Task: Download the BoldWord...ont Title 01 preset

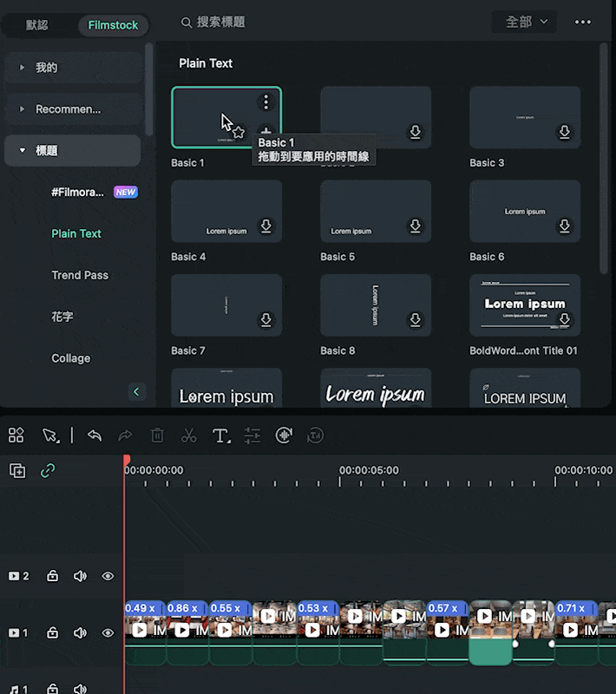Action: pos(564,318)
